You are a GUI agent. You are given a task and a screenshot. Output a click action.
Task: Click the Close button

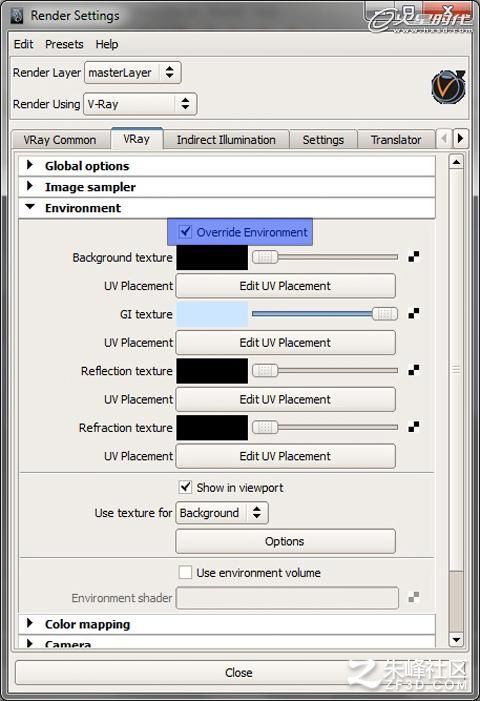click(x=239, y=672)
